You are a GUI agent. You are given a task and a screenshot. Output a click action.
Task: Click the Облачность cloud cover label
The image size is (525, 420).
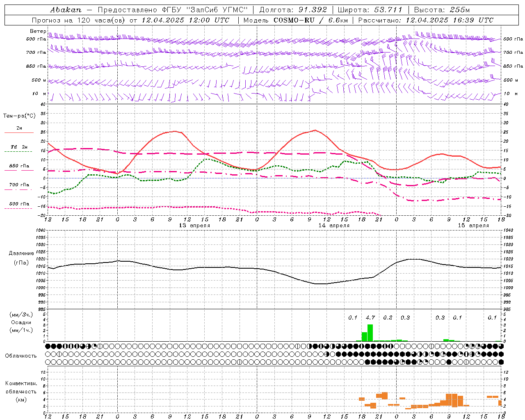click(x=21, y=356)
